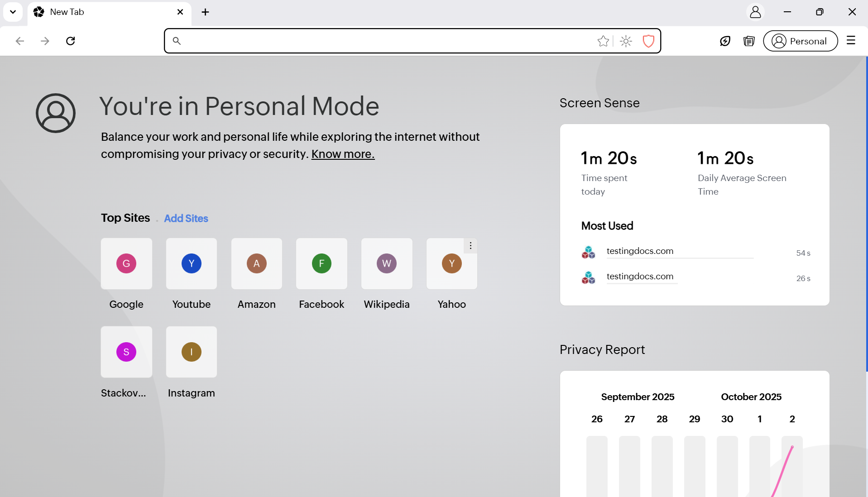Expand the tab list dropdown arrow
868x497 pixels.
click(13, 12)
